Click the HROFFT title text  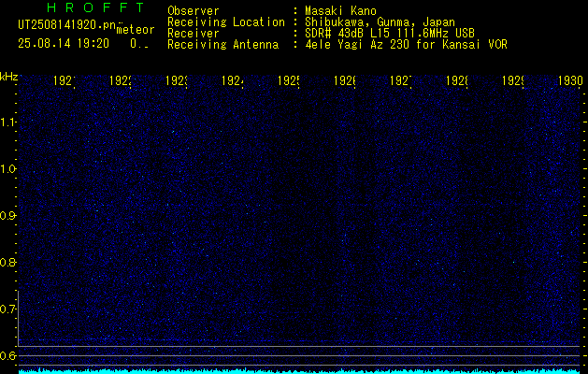coord(95,7)
